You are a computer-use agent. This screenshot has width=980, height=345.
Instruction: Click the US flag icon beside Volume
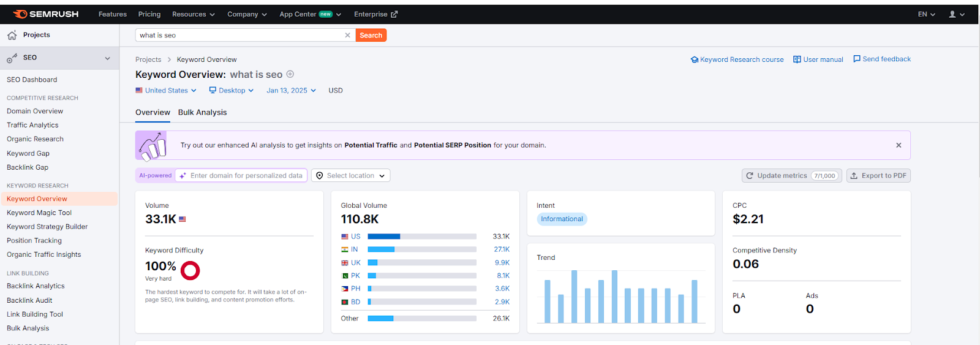pos(182,219)
